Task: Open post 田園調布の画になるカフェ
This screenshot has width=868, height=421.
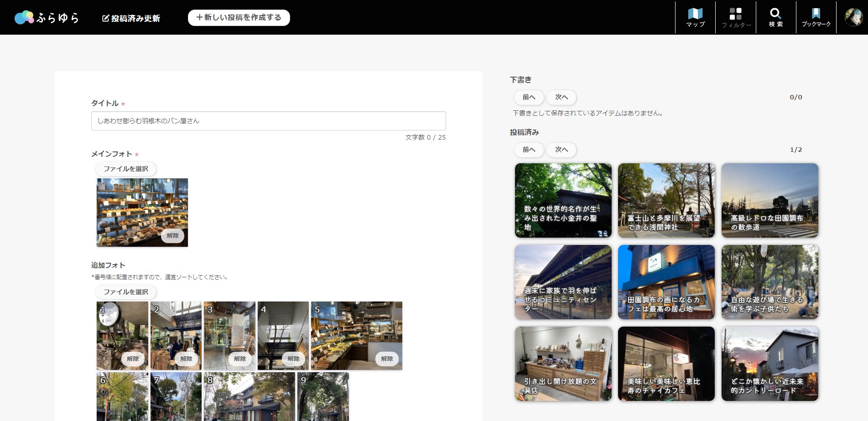Action: pyautogui.click(x=666, y=282)
